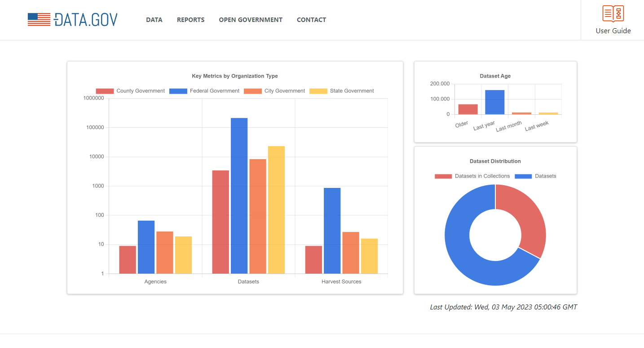Click the Agencies axis label
The image size is (644, 348).
[155, 282]
